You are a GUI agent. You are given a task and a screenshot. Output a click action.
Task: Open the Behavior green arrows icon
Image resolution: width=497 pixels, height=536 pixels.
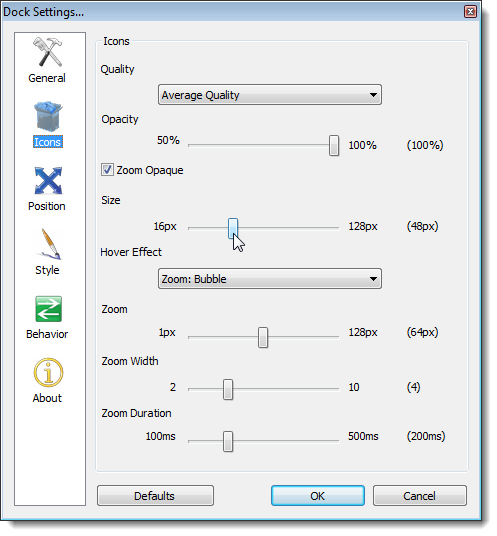click(49, 309)
